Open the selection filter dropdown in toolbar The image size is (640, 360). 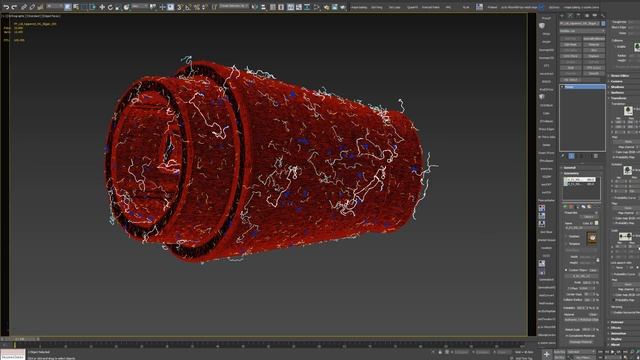point(55,7)
